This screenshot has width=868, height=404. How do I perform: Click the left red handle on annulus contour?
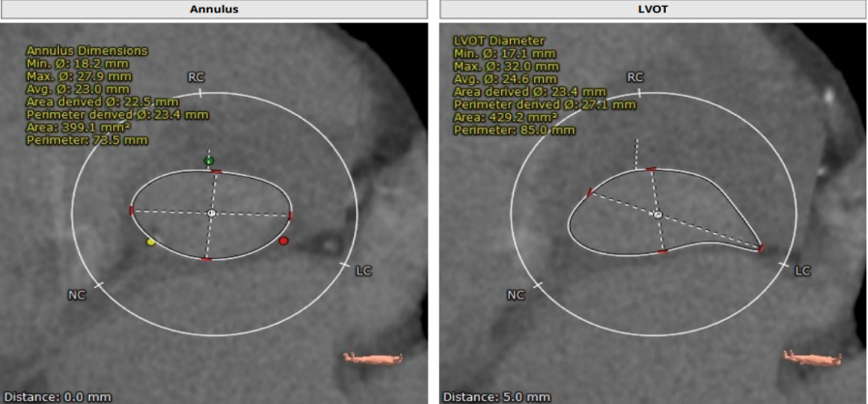(132, 211)
